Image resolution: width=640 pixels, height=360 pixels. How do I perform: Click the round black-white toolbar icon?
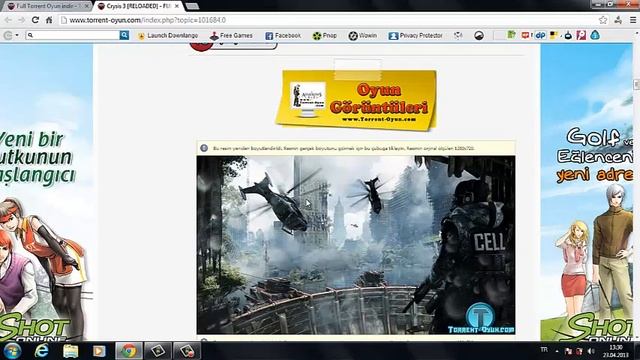click(479, 36)
